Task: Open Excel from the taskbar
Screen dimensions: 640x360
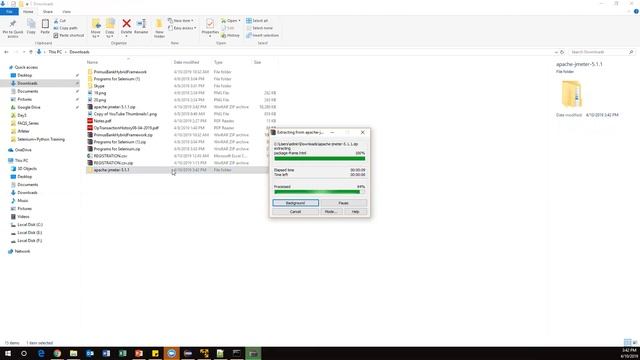Action: (122, 353)
